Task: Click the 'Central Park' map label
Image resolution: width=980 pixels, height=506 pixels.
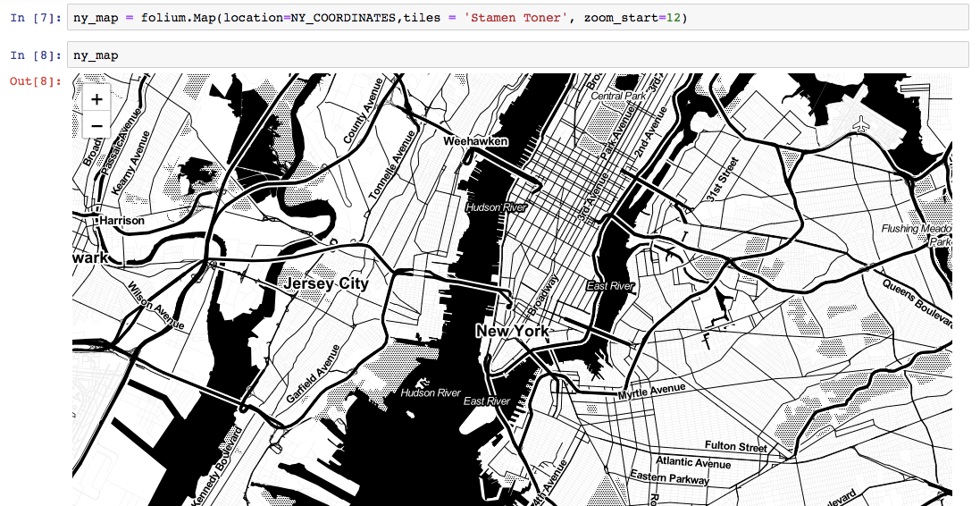Action: point(617,96)
